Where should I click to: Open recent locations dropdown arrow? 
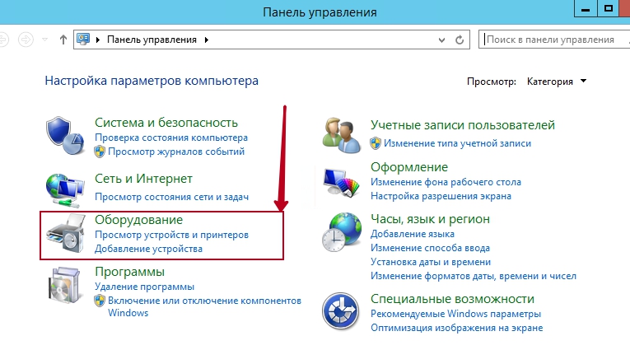[x=45, y=40]
